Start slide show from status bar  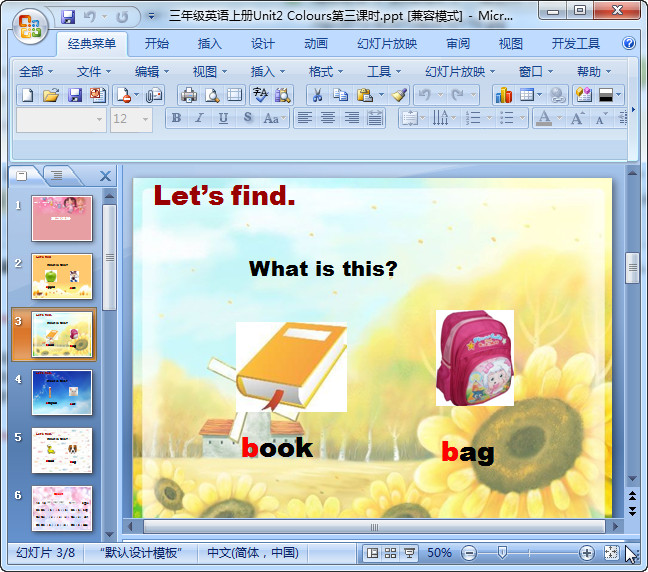pos(409,553)
